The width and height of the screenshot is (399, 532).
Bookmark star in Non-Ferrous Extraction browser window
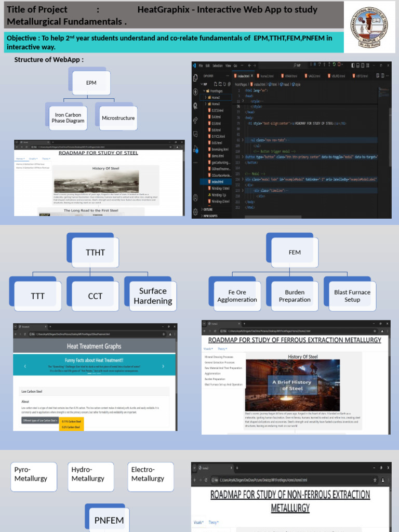coord(375,480)
